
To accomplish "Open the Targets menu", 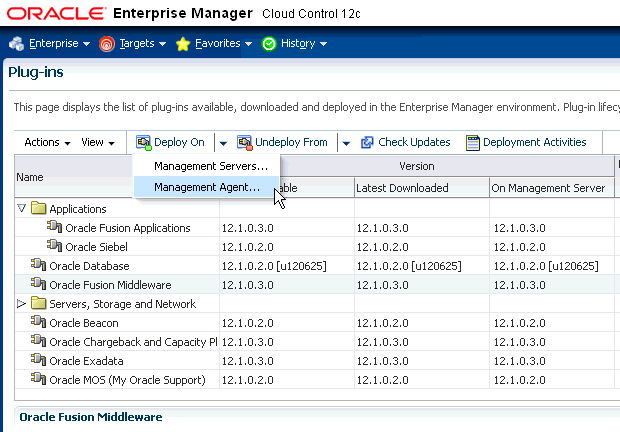I will (142, 43).
